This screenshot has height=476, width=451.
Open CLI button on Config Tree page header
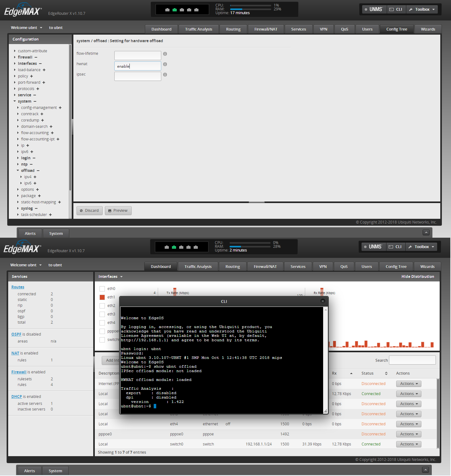[396, 9]
